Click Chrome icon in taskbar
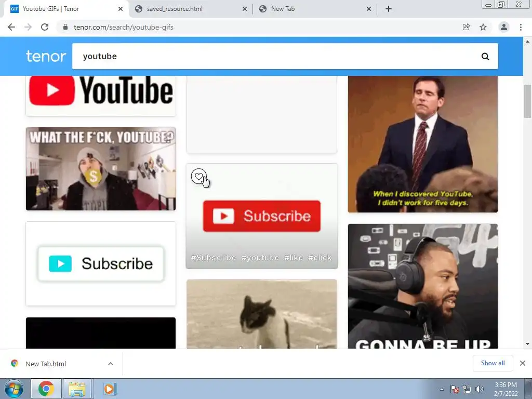Image resolution: width=532 pixels, height=399 pixels. pyautogui.click(x=46, y=389)
